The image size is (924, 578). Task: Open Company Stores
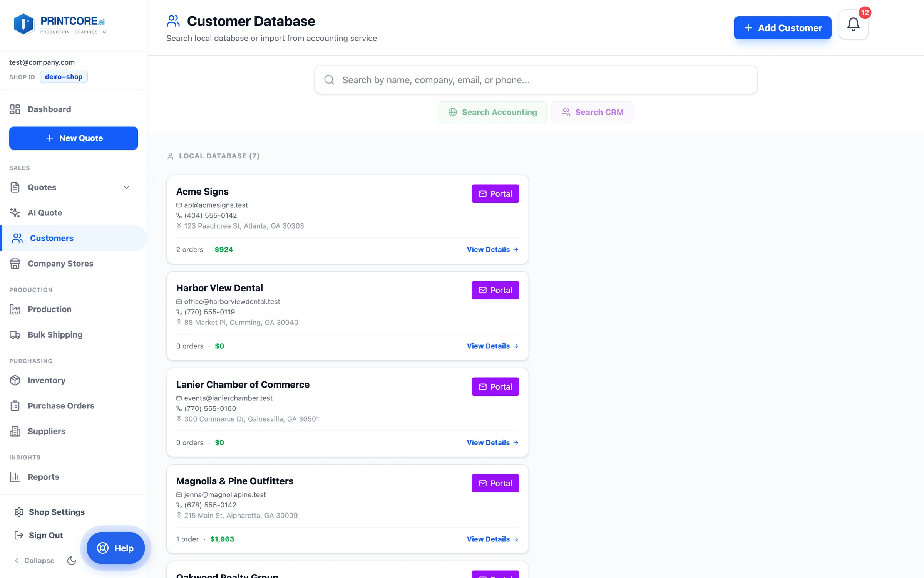74,264
